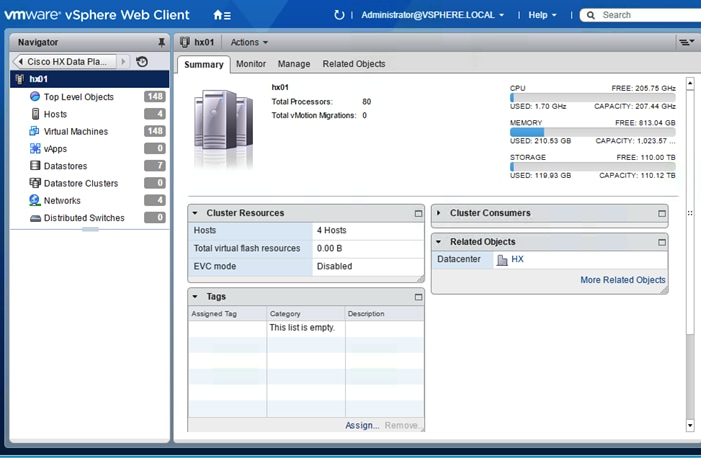Image resolution: width=701 pixels, height=458 pixels.
Task: Maximize the Tags panel
Action: click(418, 297)
